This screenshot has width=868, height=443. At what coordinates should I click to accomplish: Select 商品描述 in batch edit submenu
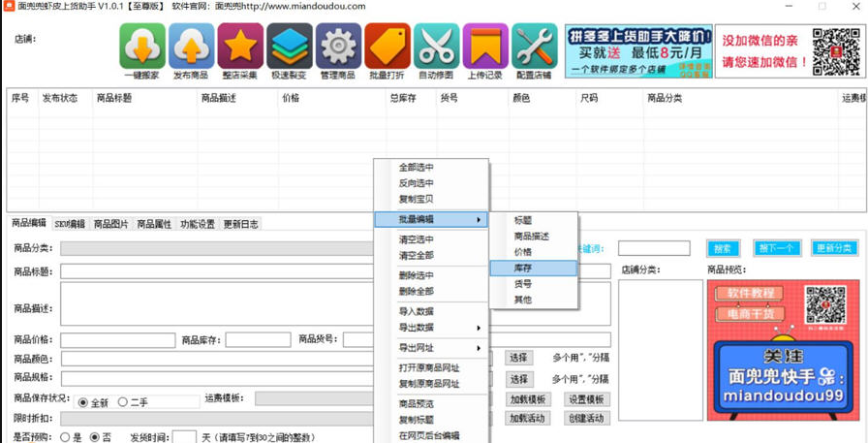(x=534, y=237)
